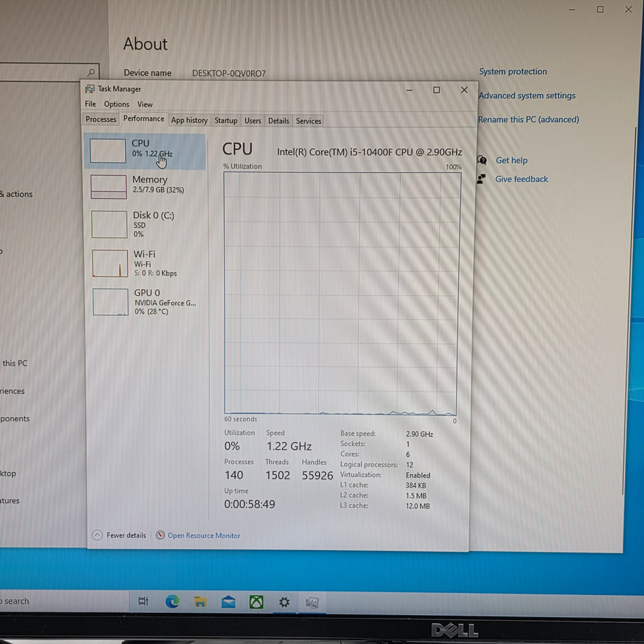
Task: Open the View menu in Task Manager
Action: 145,104
